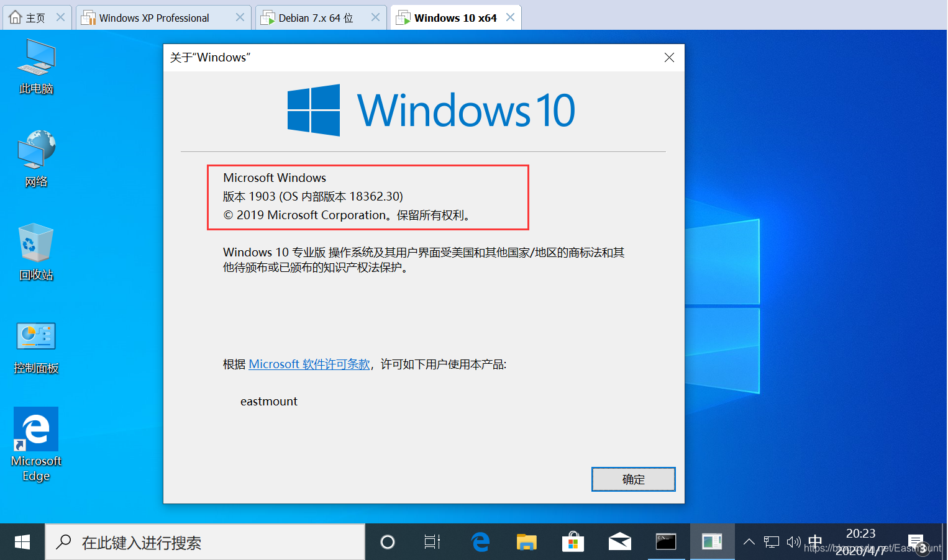Open network status tray icon
The image size is (948, 560).
click(772, 542)
